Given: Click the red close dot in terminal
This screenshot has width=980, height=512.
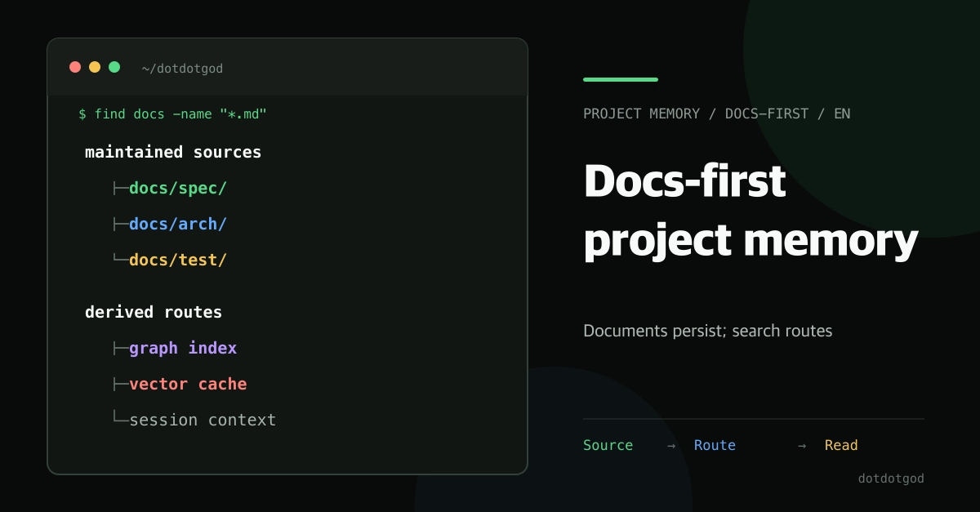Looking at the screenshot, I should (75, 67).
